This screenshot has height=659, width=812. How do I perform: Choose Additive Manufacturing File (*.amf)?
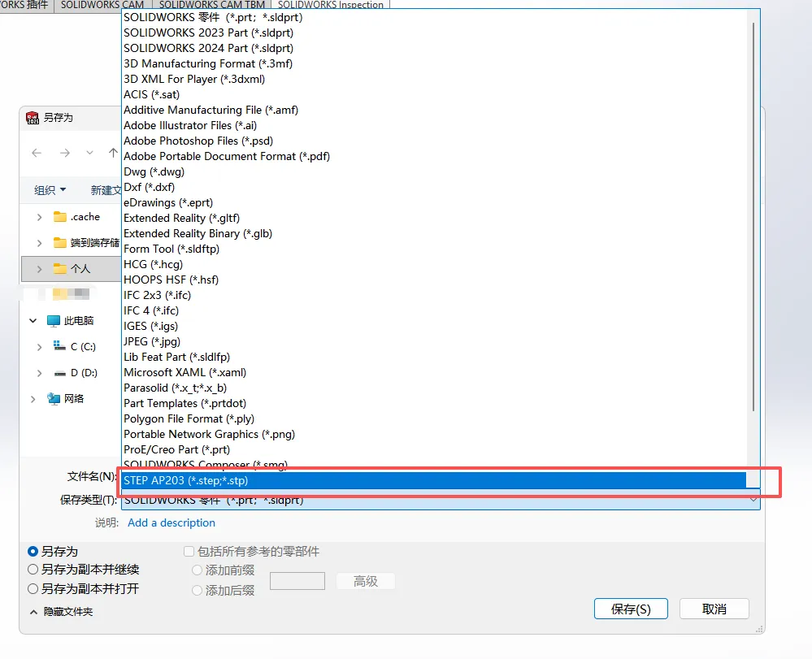[435, 111]
